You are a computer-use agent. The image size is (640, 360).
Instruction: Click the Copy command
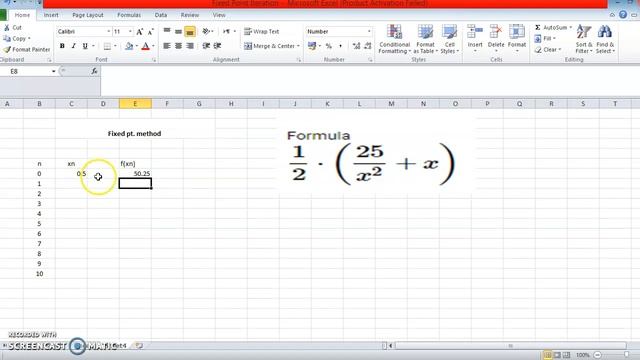[16, 38]
